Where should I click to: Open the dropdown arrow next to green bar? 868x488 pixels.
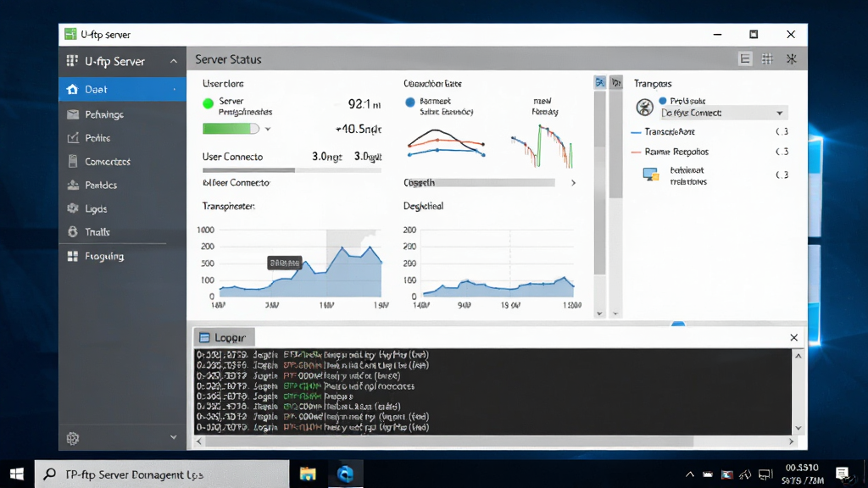pos(268,129)
